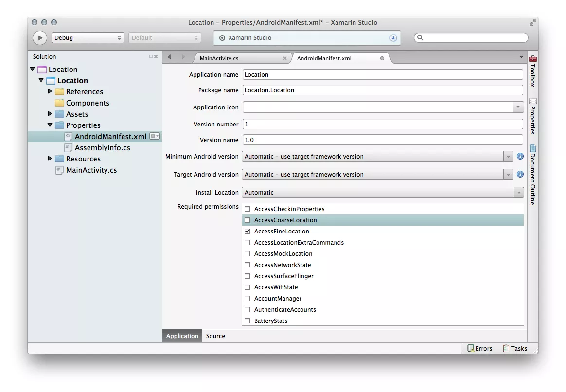Select the Components folder icon
This screenshot has height=392, width=566.
point(59,103)
